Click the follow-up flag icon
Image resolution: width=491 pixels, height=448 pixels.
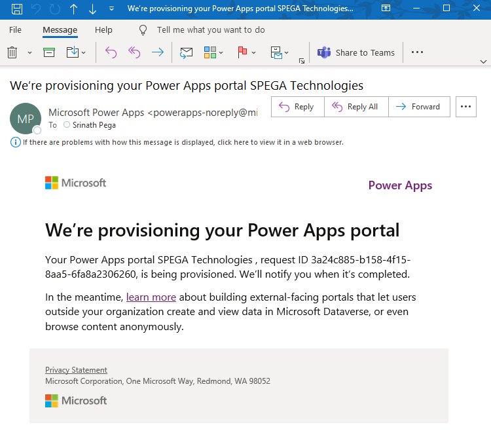(x=242, y=52)
